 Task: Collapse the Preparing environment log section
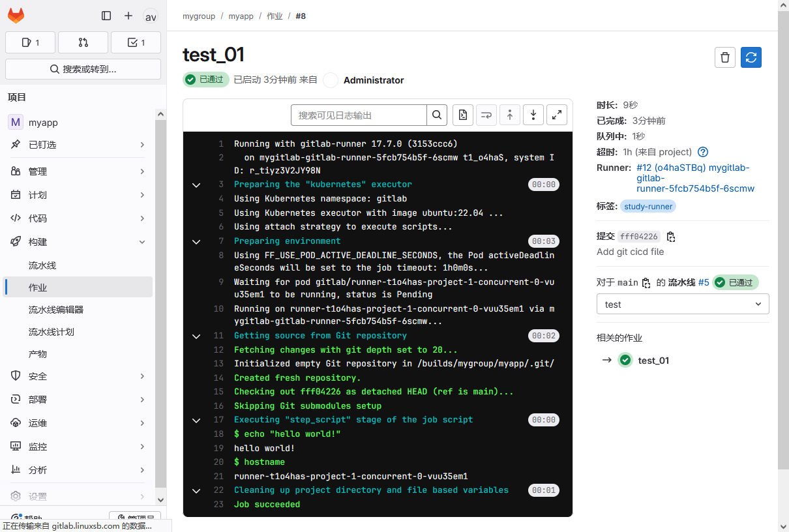coord(196,242)
